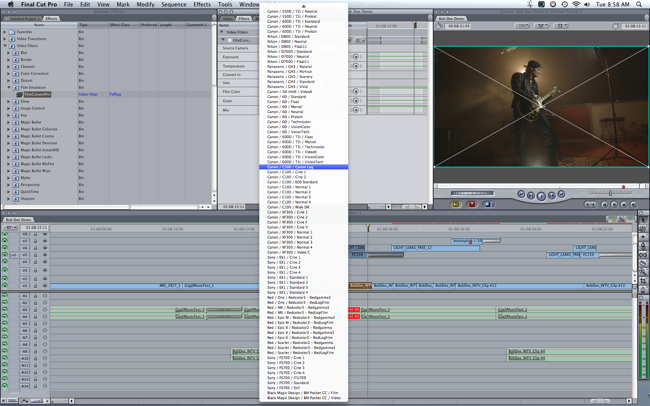Switch to the Untitled Project 1 tab
Viewport: 650px width, 406px height.
[22, 19]
